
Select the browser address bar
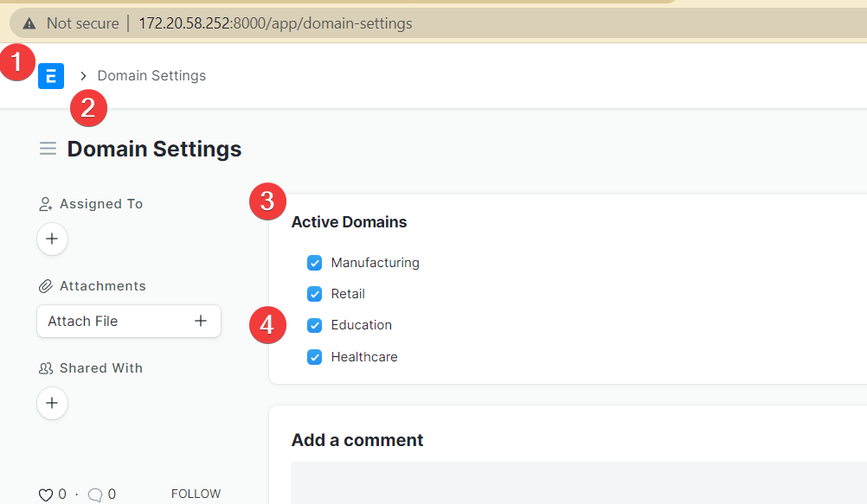273,23
